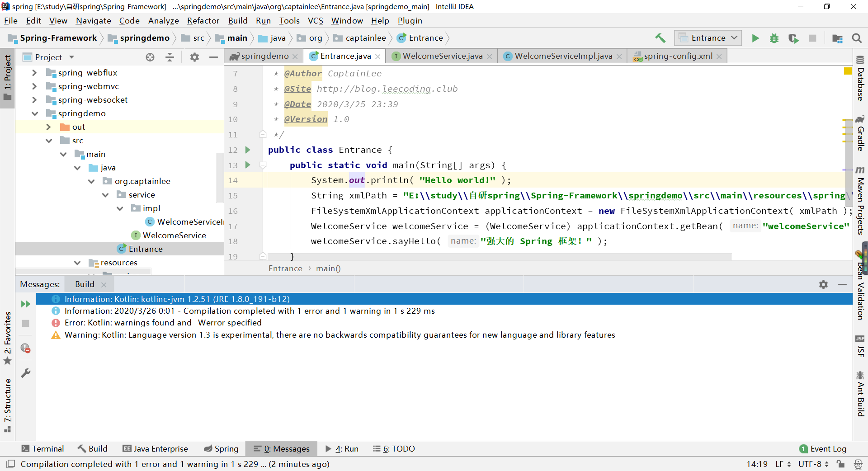
Task: Toggle the 7: Structure tool window
Action: [x=7, y=405]
